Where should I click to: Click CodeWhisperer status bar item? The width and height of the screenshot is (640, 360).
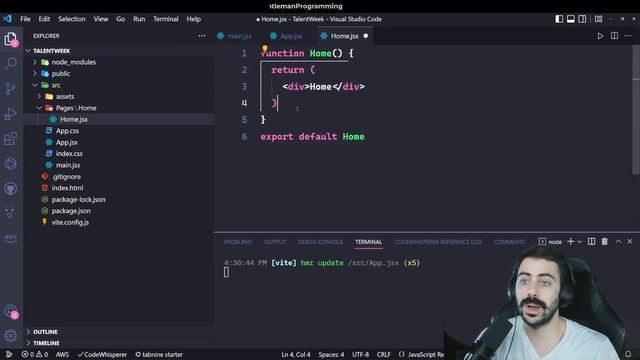pos(102,354)
